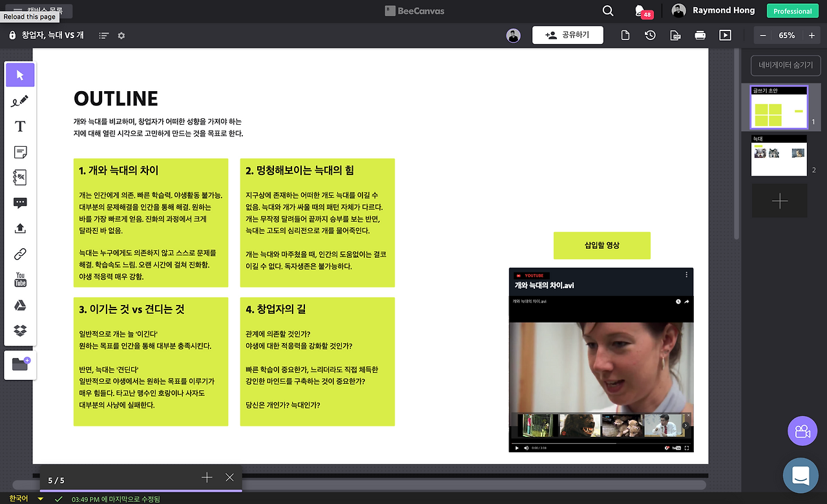The width and height of the screenshot is (827, 504).
Task: Click the YouTube embed tool
Action: pos(20,279)
